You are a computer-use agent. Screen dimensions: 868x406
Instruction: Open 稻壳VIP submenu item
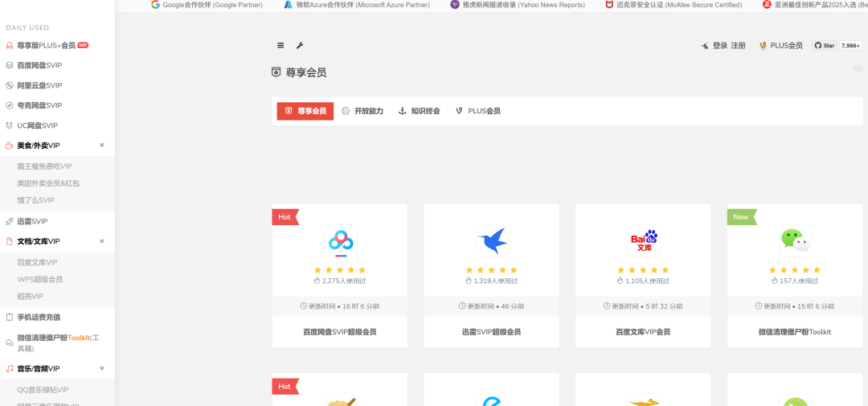click(30, 297)
